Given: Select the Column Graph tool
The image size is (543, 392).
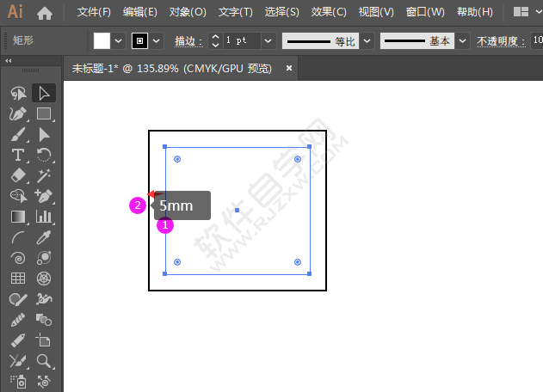Looking at the screenshot, I should pos(44,217).
